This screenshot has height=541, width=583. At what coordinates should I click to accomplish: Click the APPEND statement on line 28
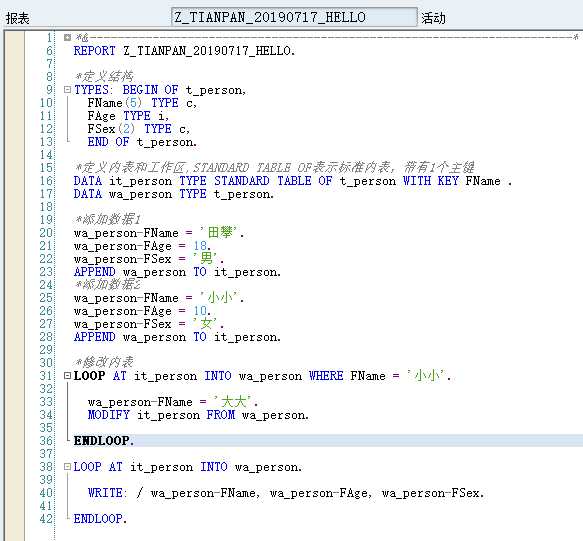click(177, 337)
